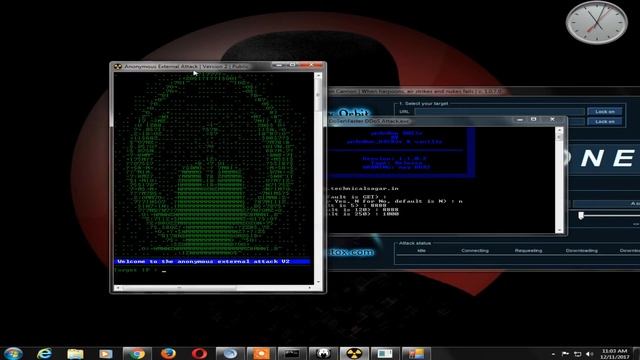Click scroll-left arrow in Anonymous External Attack window

click(x=118, y=288)
